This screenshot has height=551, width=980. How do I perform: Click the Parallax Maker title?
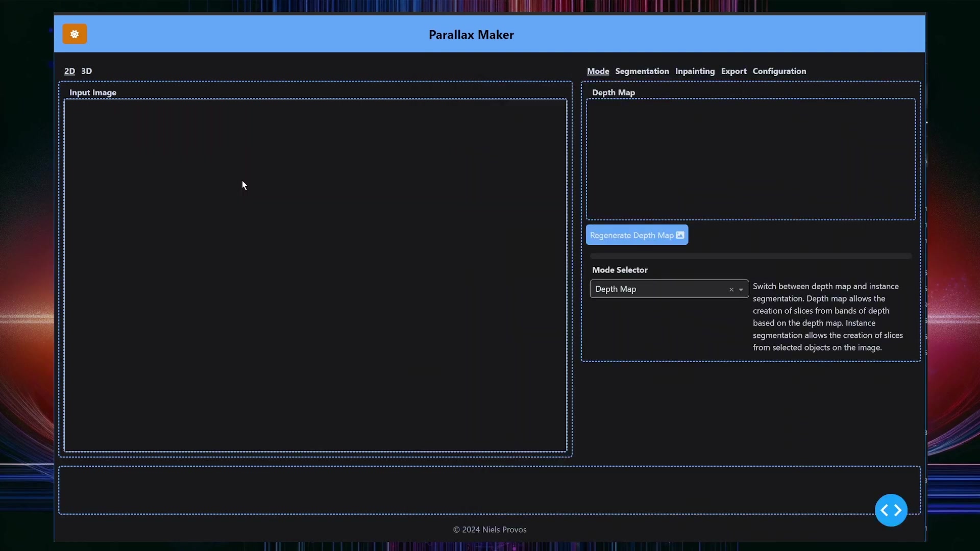click(x=471, y=35)
